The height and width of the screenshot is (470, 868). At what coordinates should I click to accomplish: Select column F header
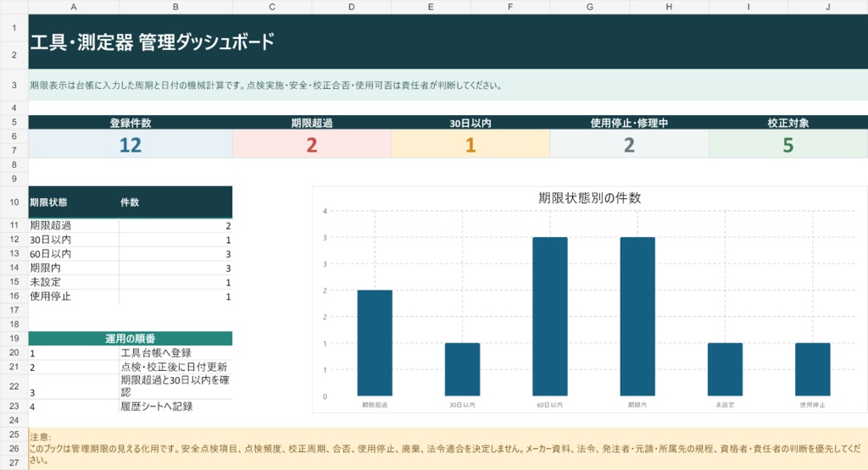pyautogui.click(x=509, y=7)
